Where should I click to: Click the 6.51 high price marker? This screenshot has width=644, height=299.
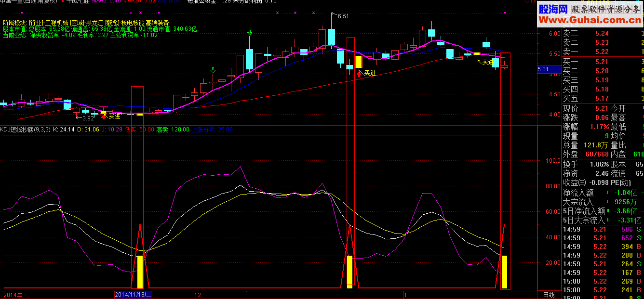(x=343, y=16)
